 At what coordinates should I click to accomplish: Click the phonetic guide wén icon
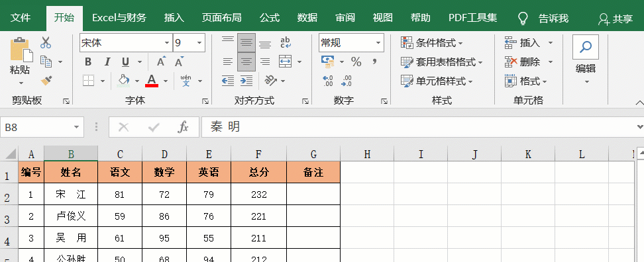pos(186,81)
